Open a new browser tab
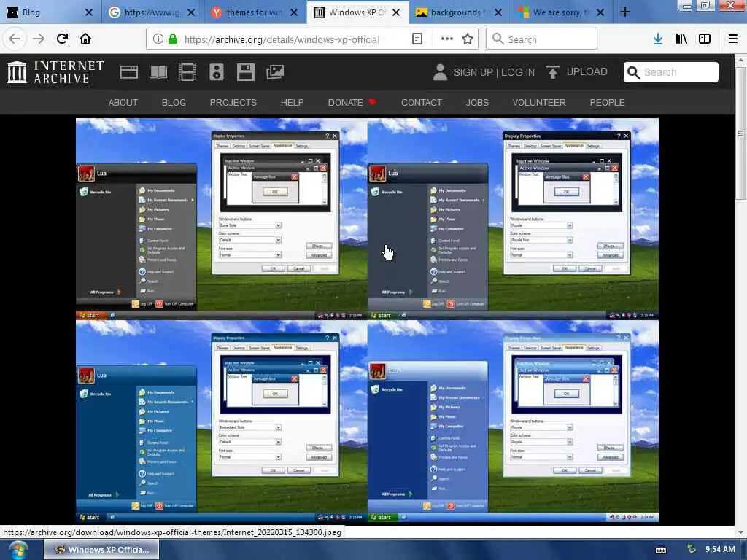 pyautogui.click(x=625, y=12)
